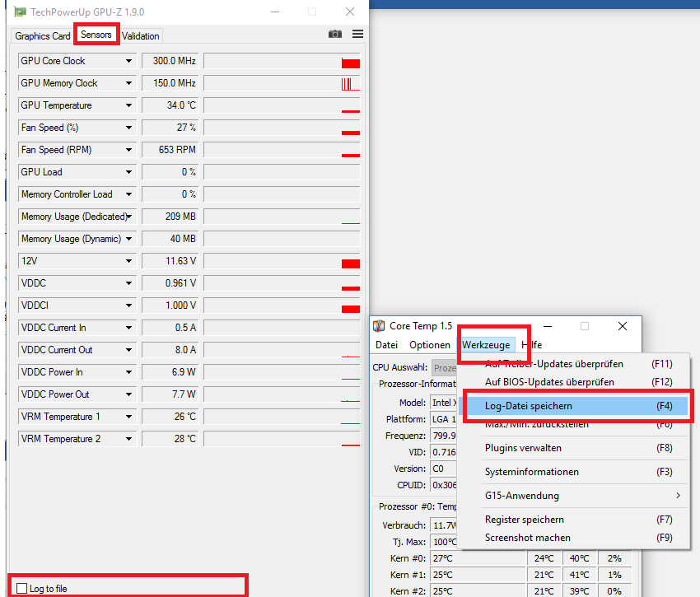The width and height of the screenshot is (700, 597).
Task: Click the GPU-Z screenshot camera icon
Action: click(x=335, y=34)
